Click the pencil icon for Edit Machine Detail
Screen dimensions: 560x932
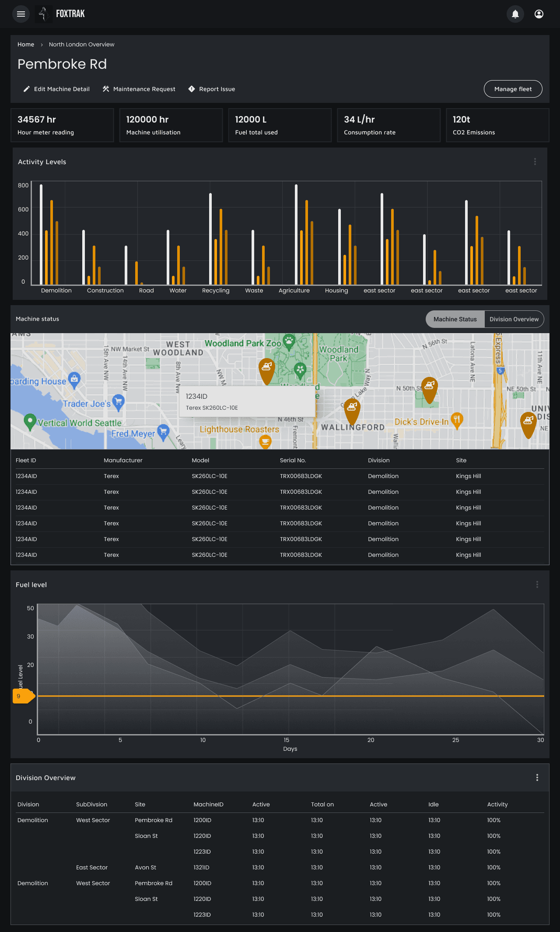(x=27, y=89)
